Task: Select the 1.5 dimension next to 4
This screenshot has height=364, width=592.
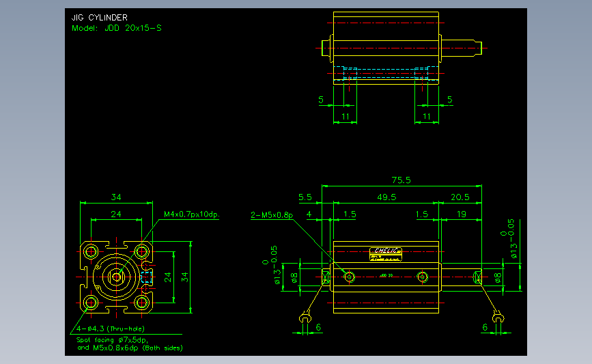Action: [x=350, y=214]
